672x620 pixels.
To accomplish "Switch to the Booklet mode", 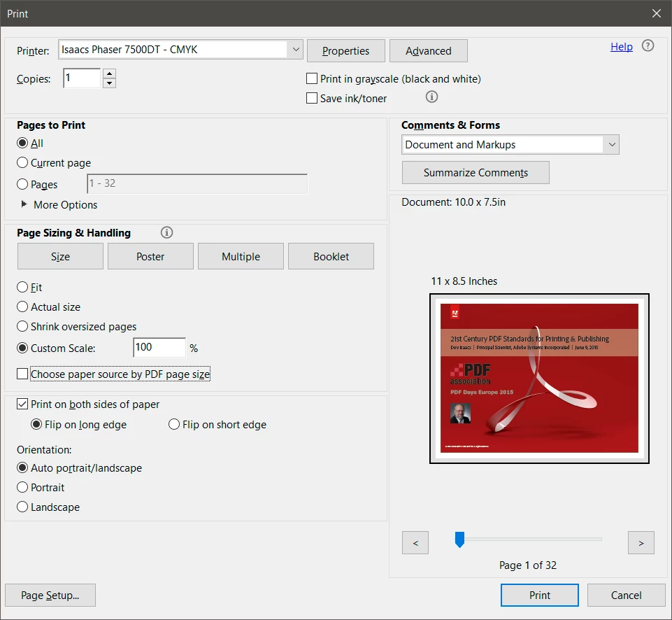I will [331, 256].
